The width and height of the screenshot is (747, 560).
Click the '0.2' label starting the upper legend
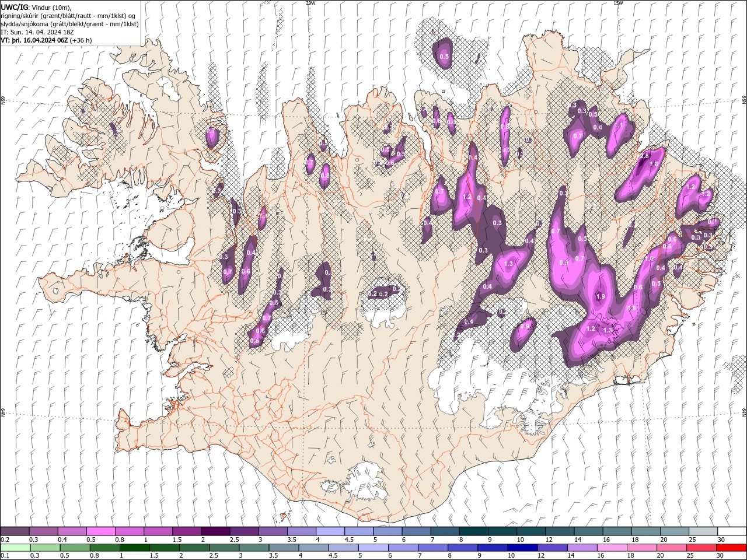[5, 540]
